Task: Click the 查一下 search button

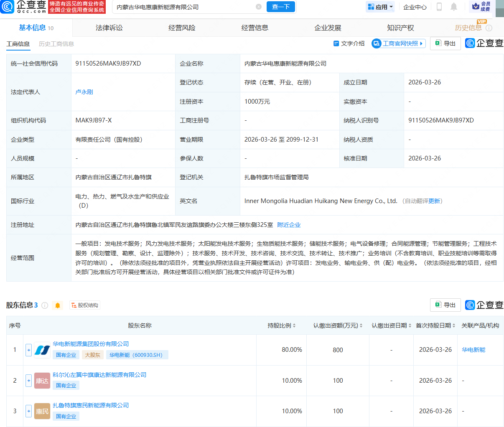Action: pos(280,7)
